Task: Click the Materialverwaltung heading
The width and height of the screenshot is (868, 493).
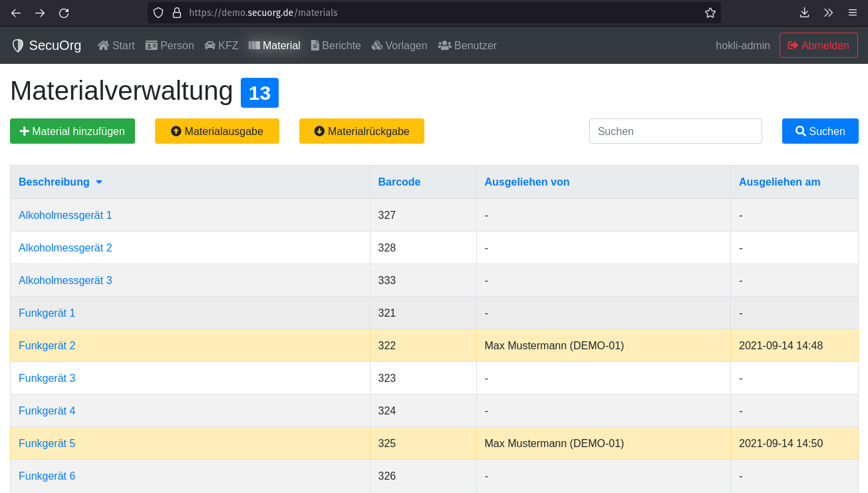Action: tap(122, 91)
